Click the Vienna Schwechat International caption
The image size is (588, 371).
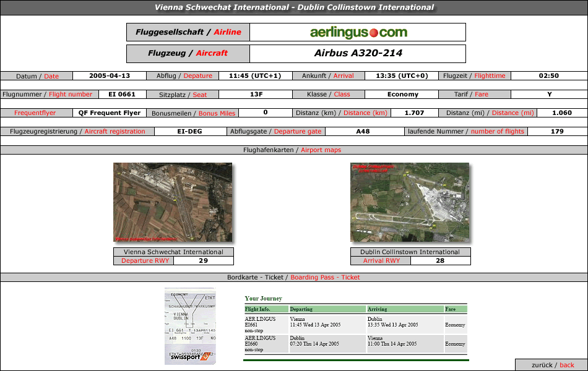[173, 252]
